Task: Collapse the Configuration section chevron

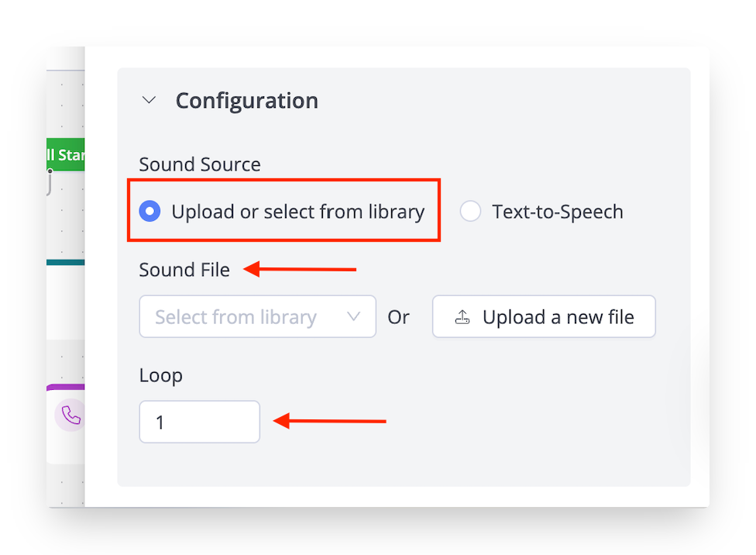Action: pos(149,101)
